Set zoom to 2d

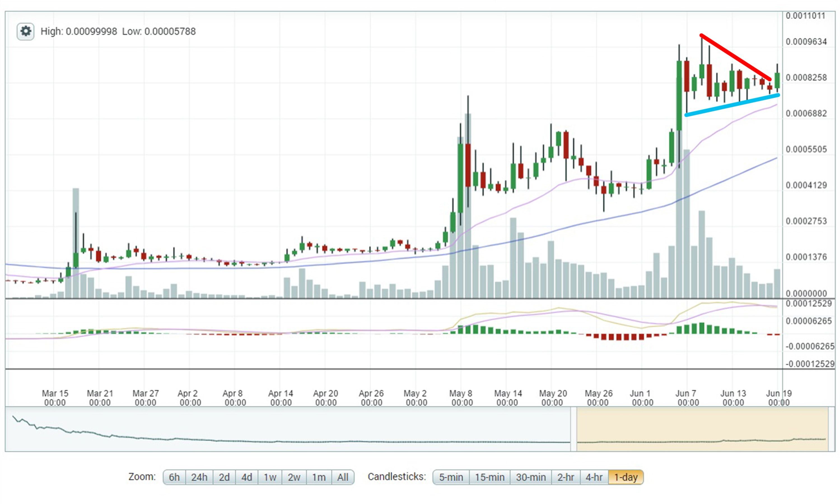224,477
